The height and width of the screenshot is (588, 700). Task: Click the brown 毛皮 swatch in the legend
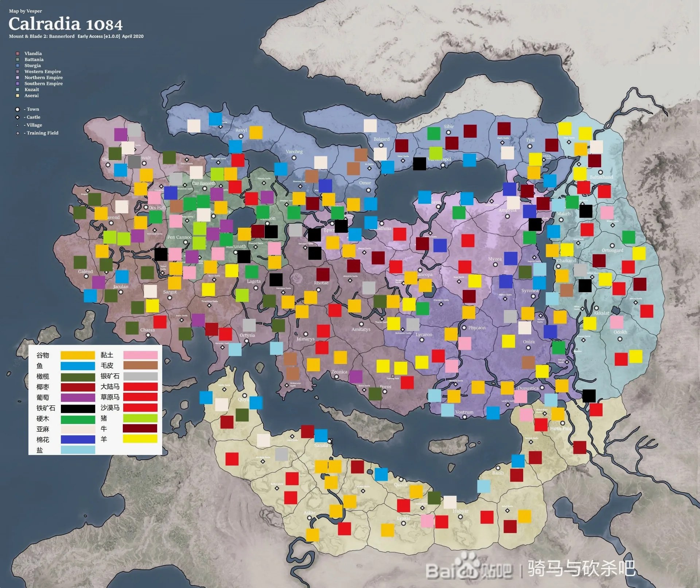coord(140,365)
